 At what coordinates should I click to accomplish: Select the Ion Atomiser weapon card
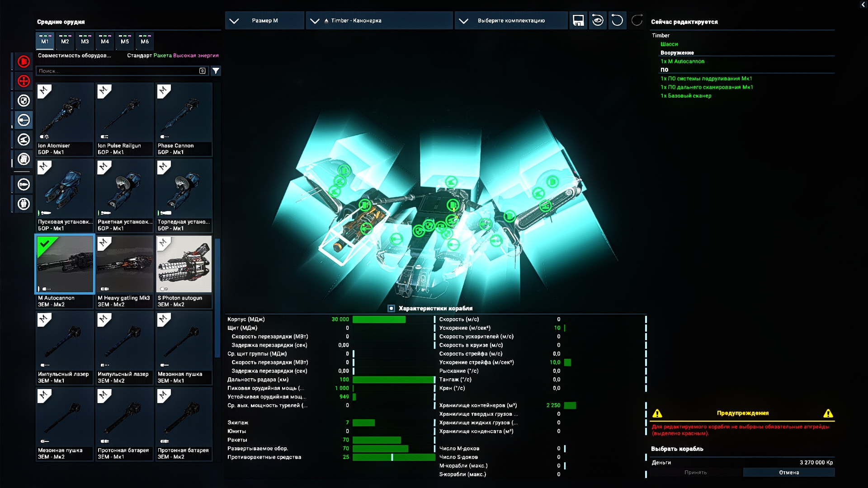coord(65,120)
